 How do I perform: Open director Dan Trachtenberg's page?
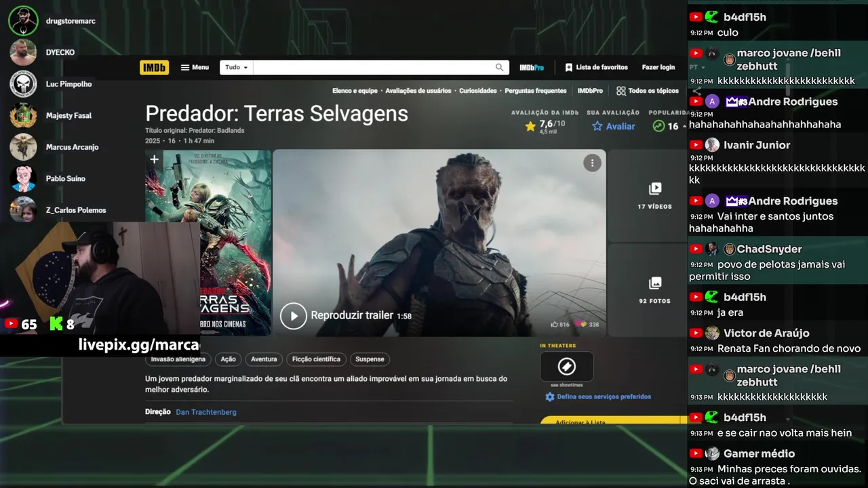pyautogui.click(x=206, y=412)
